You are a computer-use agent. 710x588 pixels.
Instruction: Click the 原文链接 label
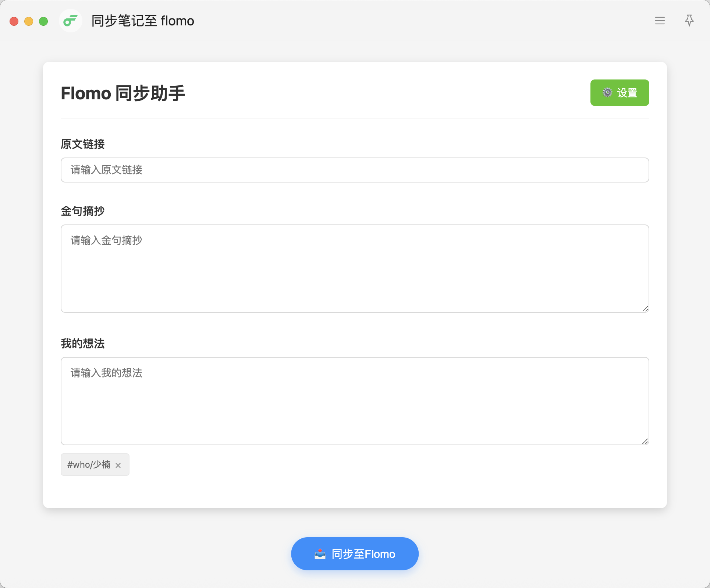pyautogui.click(x=83, y=144)
